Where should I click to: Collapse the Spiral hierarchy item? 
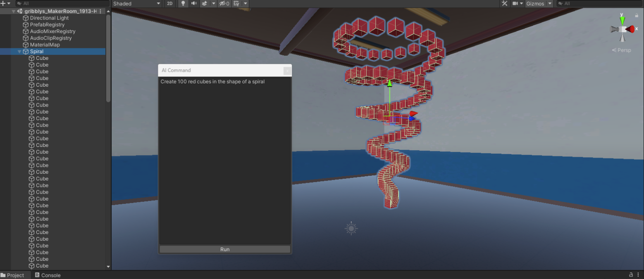click(x=19, y=51)
